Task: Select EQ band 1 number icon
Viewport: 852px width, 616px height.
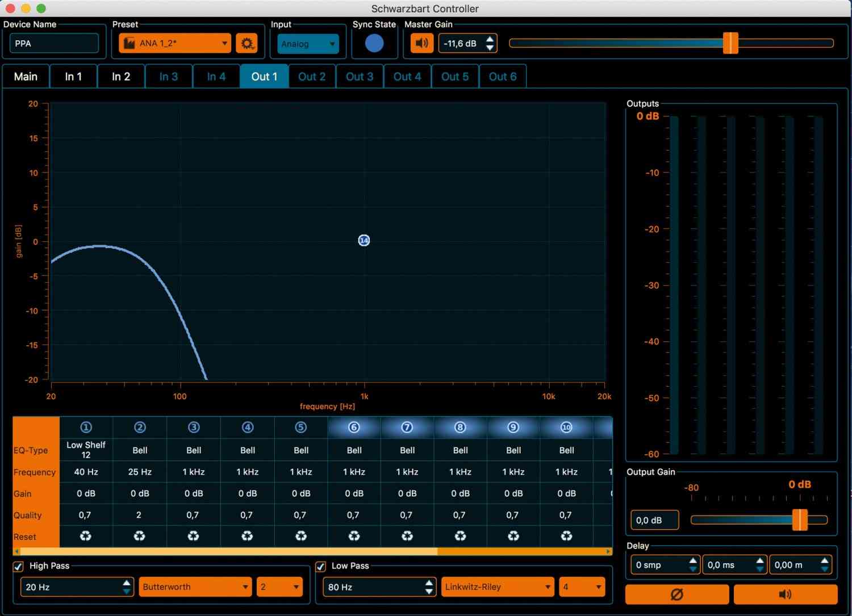Action: tap(86, 428)
